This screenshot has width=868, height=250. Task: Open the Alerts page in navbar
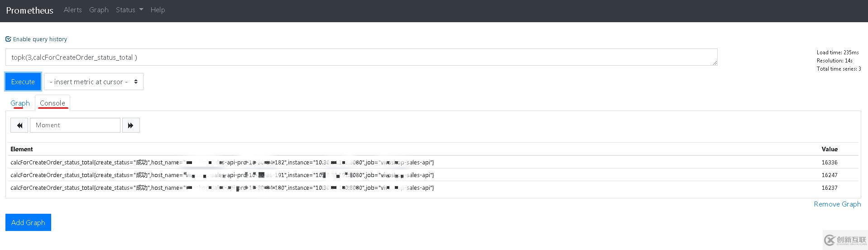click(x=72, y=10)
